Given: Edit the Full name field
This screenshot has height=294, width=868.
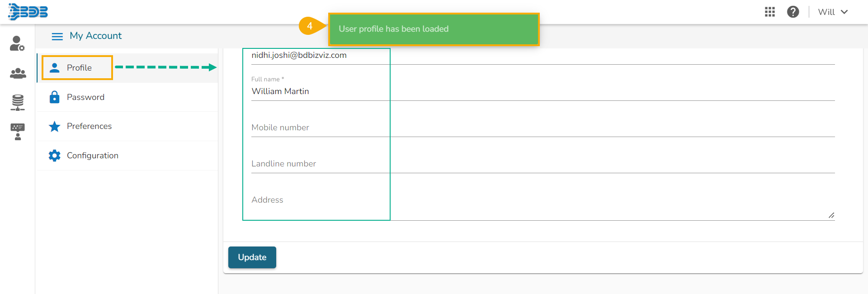Looking at the screenshot, I should point(542,91).
